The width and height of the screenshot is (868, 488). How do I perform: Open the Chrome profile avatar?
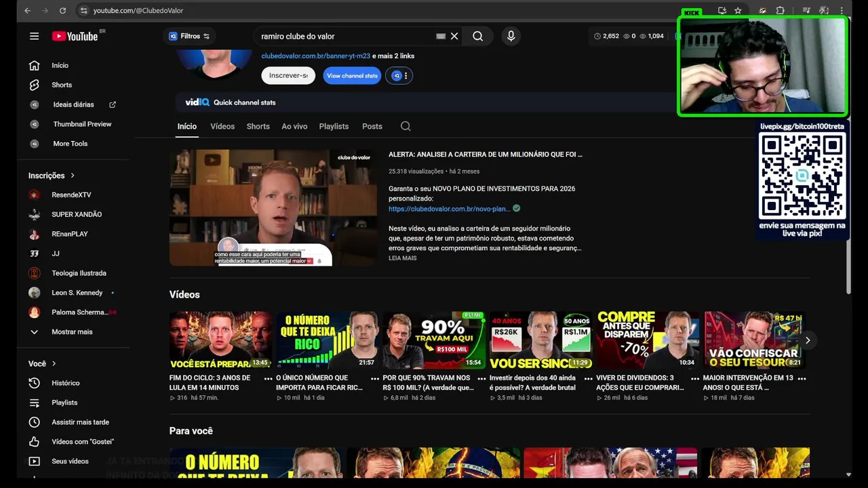coord(824,10)
